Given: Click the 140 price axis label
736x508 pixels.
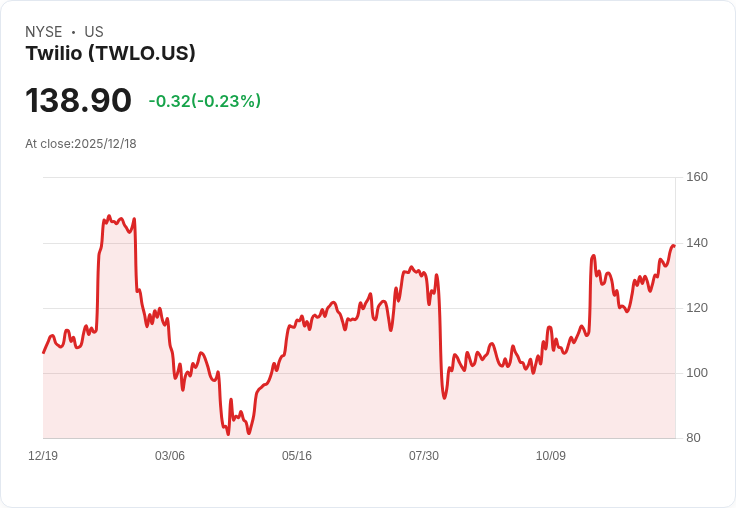Looking at the screenshot, I should pos(697,243).
